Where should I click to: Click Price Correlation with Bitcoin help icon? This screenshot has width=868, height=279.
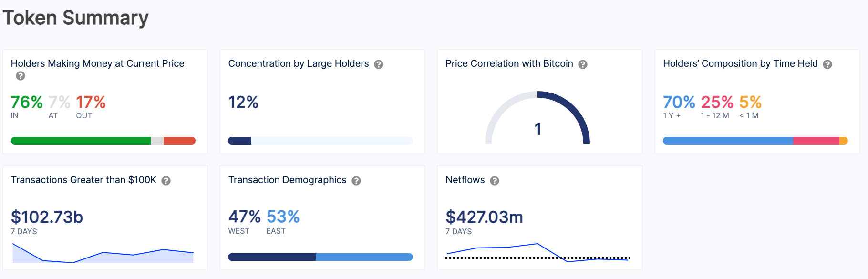pyautogui.click(x=583, y=64)
